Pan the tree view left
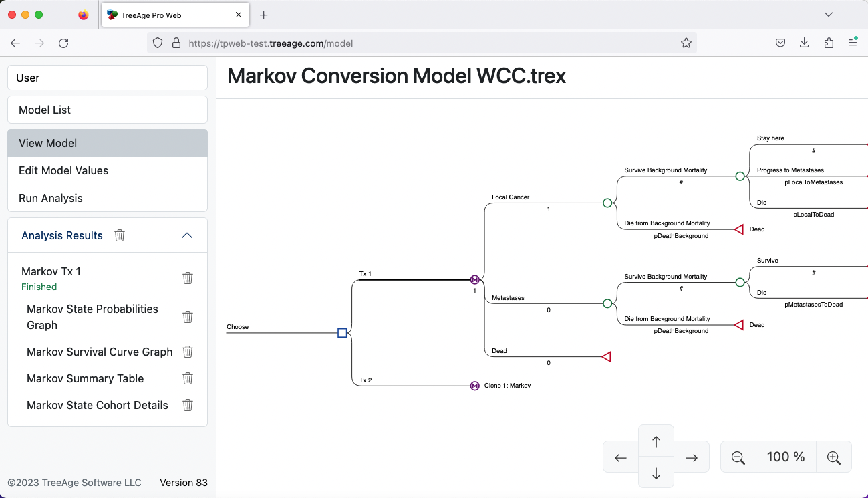The height and width of the screenshot is (498, 868). [x=621, y=457]
